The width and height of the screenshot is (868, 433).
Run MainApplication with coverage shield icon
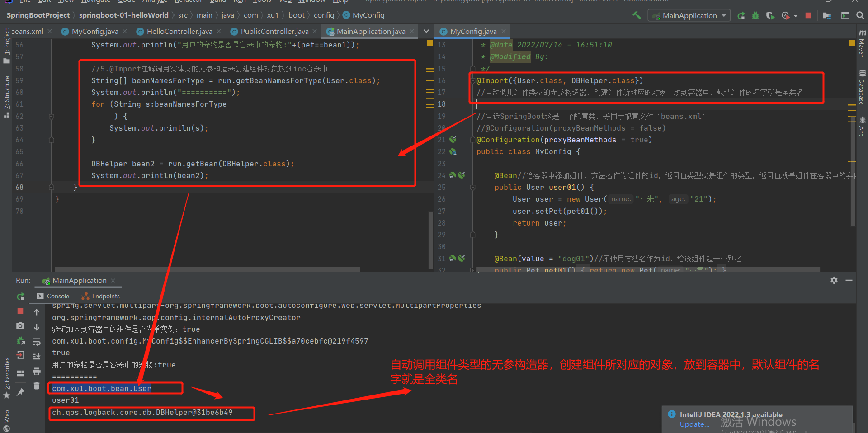770,15
